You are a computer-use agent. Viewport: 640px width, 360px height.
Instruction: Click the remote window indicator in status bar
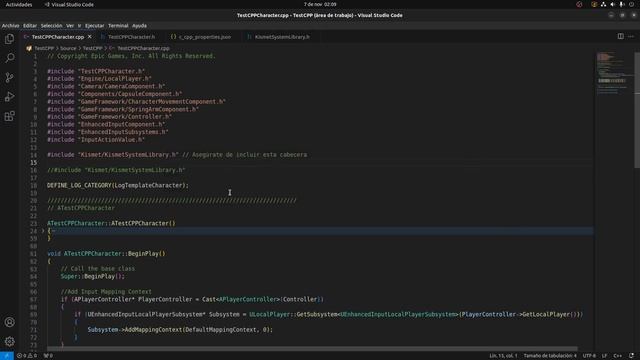coord(7,356)
